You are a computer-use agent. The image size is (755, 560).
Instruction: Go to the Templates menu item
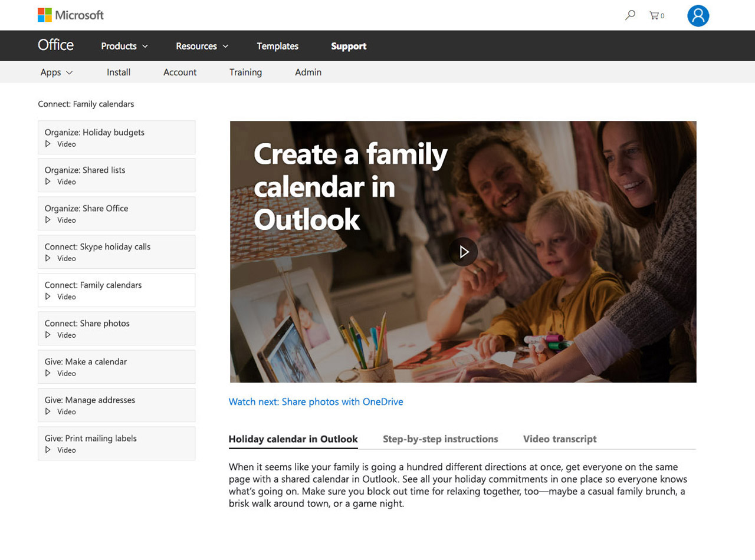coord(277,46)
